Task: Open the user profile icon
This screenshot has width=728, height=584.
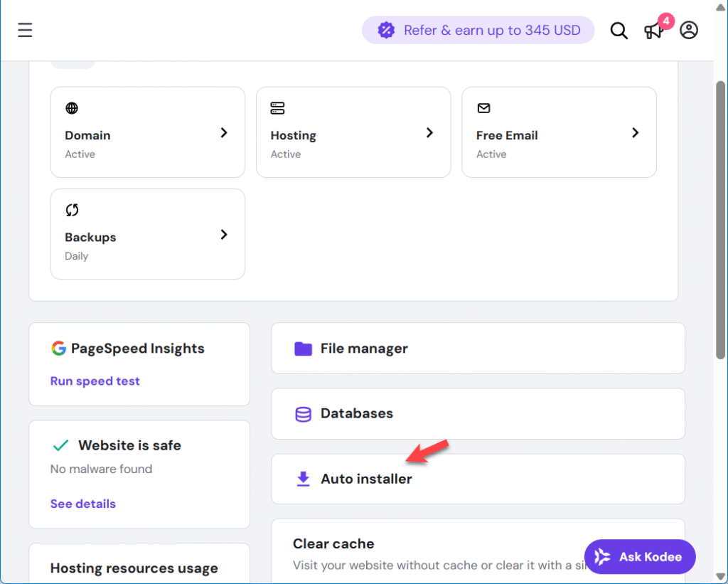Action: pyautogui.click(x=688, y=30)
